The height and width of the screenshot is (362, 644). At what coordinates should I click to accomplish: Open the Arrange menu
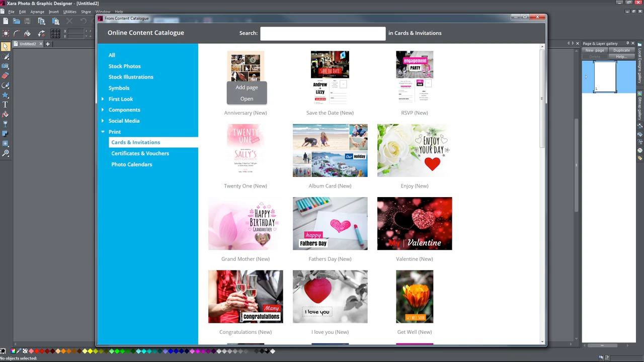click(x=37, y=12)
